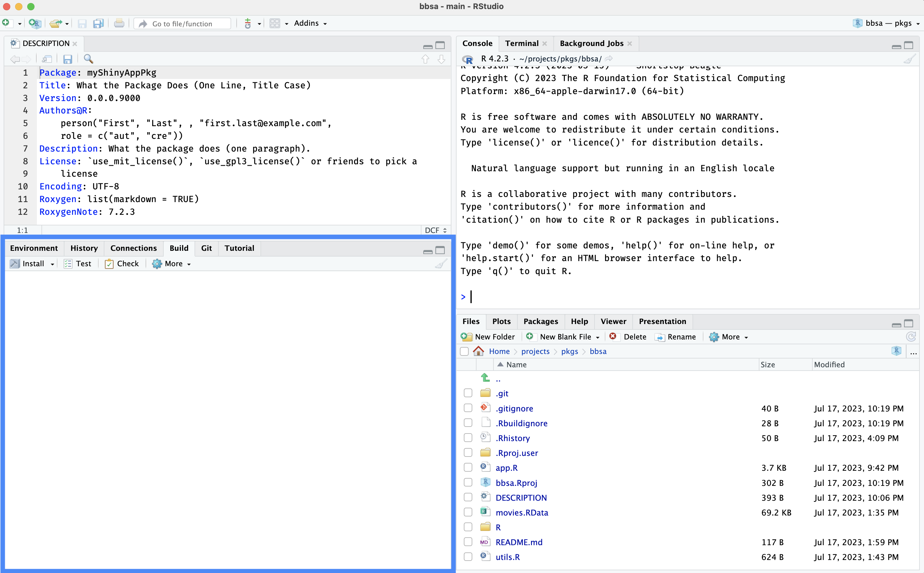Click the back navigation arrow in editor
The image size is (924, 573).
(15, 59)
